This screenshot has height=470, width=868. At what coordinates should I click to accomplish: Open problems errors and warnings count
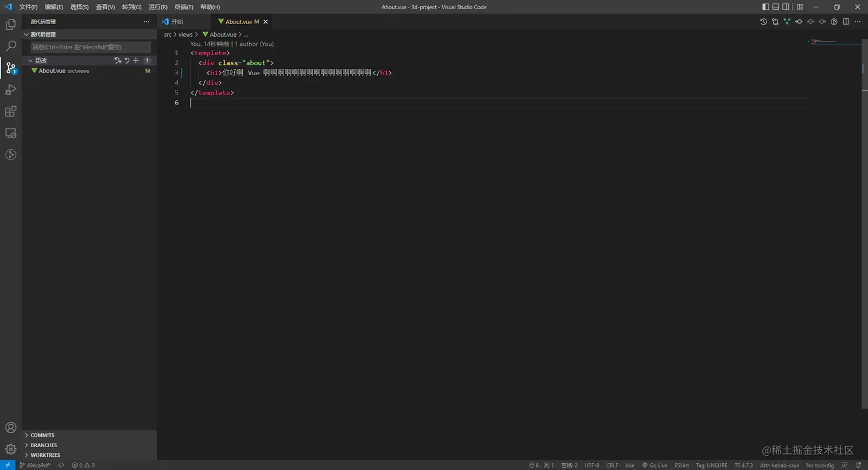pos(83,465)
